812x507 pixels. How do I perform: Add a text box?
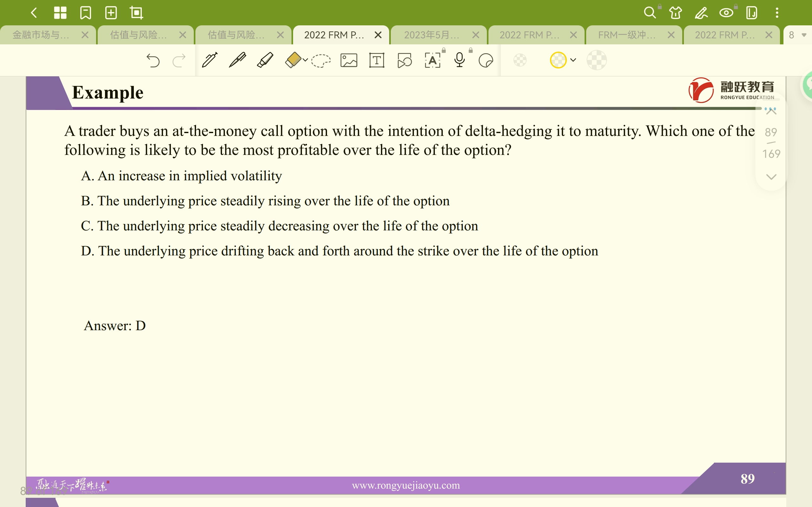[377, 61]
